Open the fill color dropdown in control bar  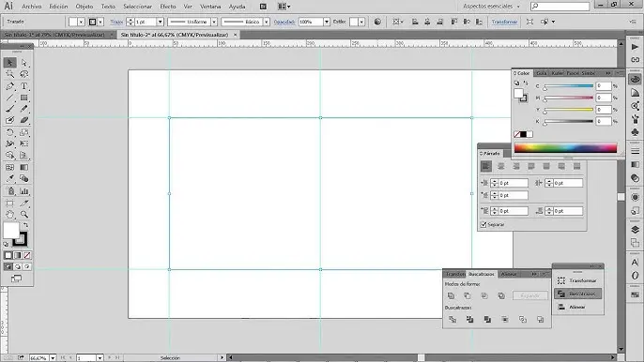point(81,22)
